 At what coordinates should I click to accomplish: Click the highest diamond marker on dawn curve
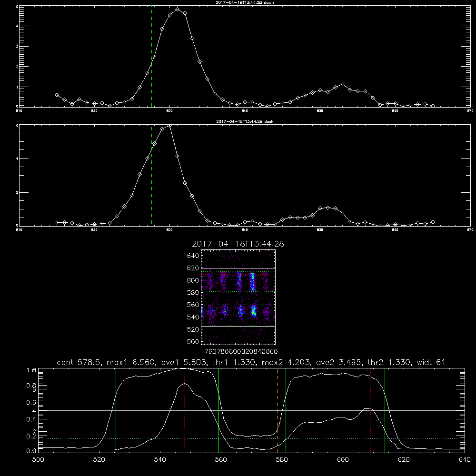point(177,10)
